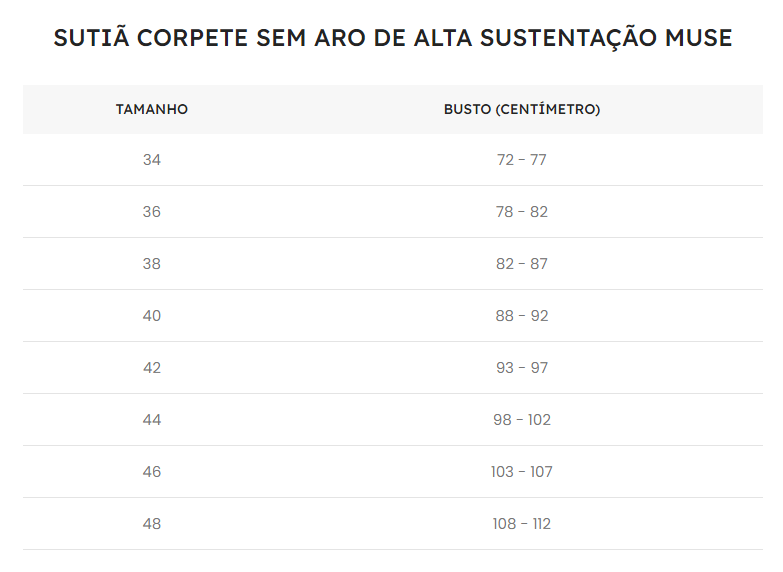This screenshot has width=783, height=572.
Task: Click size 34 in the table
Action: click(x=152, y=160)
